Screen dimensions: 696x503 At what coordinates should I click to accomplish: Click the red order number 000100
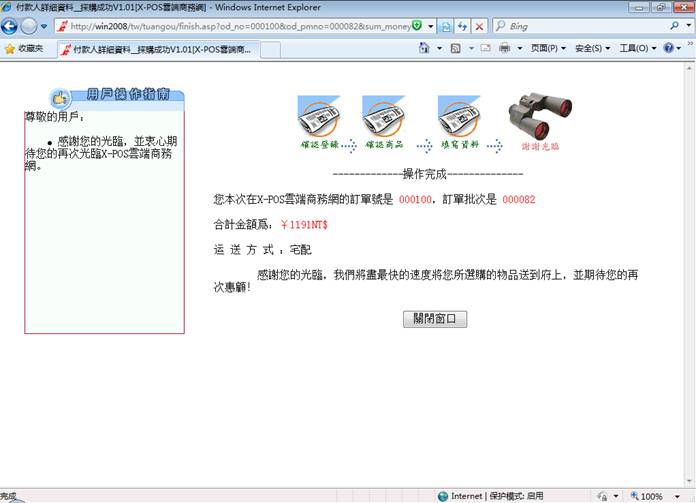pyautogui.click(x=415, y=199)
